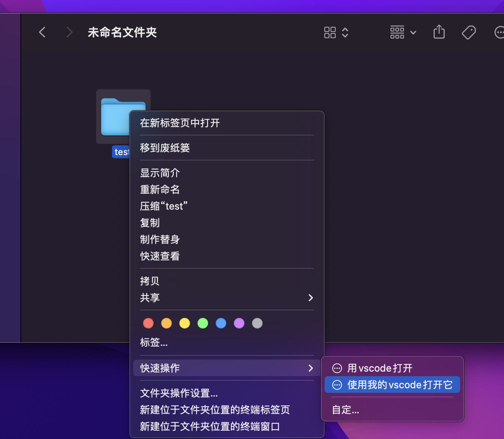
Task: Choose 新建位于文件夹位置的终端窗口
Action: pyautogui.click(x=227, y=427)
